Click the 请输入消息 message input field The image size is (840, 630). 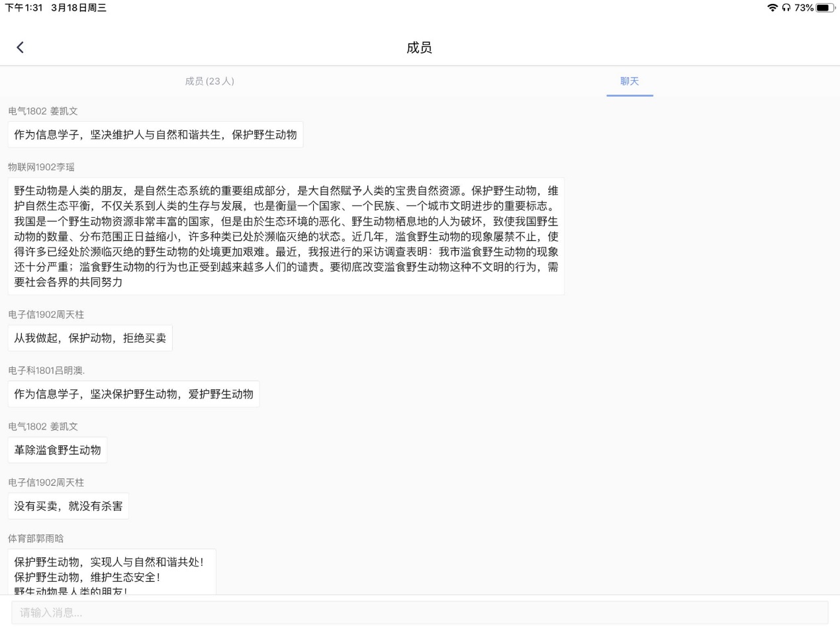point(420,612)
